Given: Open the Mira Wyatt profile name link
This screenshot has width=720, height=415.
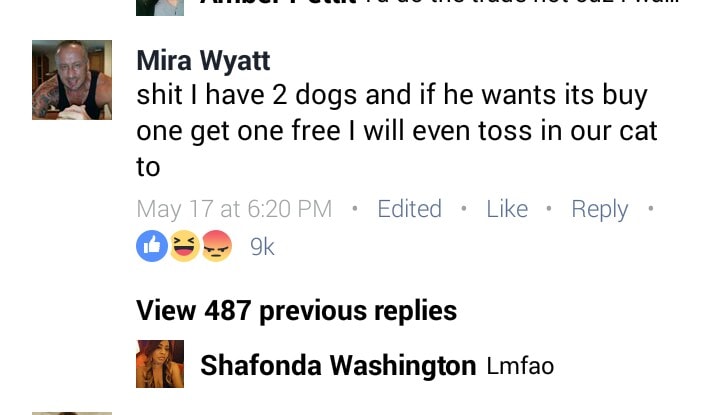Looking at the screenshot, I should 203,61.
